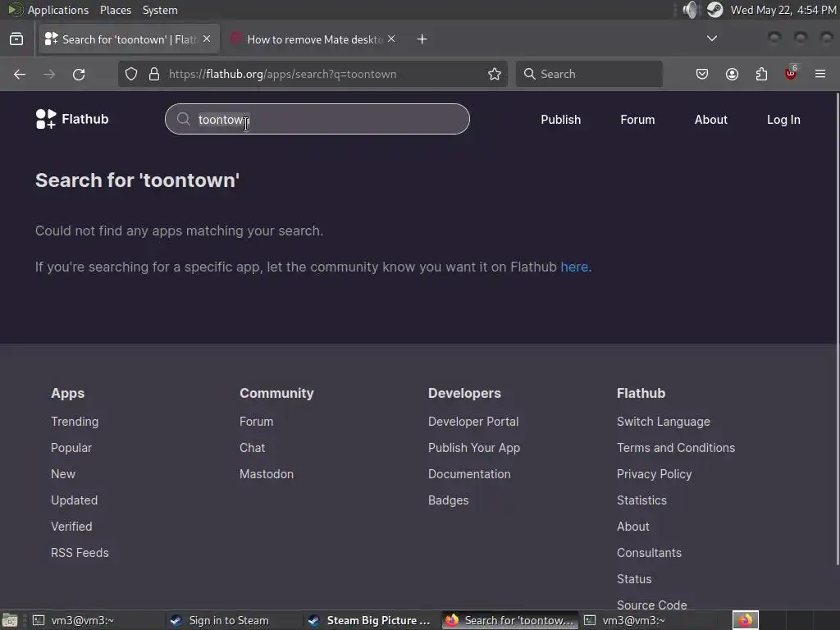Open the Publish Your App link

tap(474, 448)
